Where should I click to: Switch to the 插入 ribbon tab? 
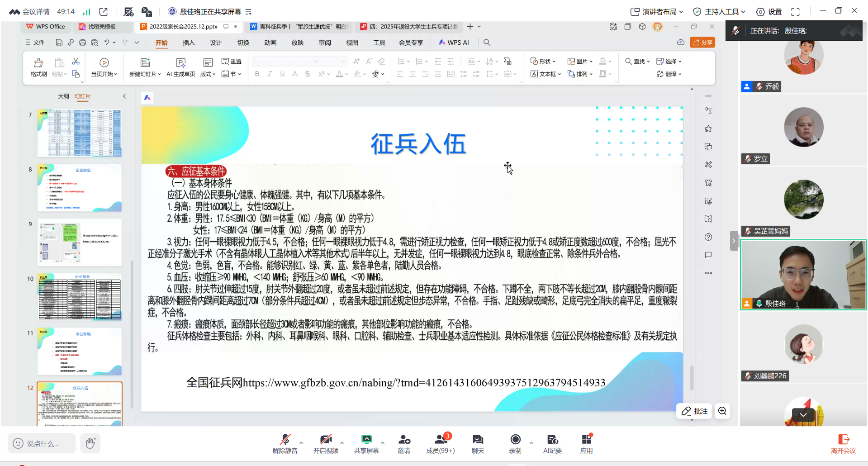189,43
